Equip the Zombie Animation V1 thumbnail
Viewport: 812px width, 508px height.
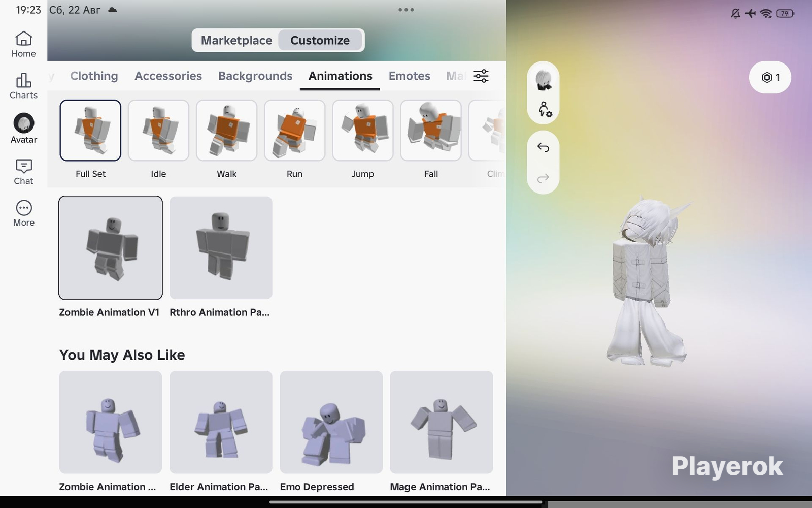pos(111,248)
